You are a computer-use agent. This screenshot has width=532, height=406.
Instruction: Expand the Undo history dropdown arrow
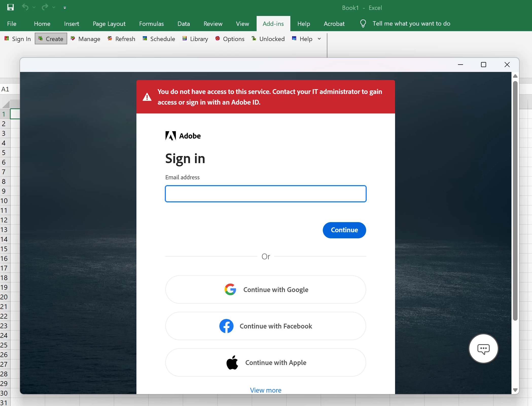coord(34,8)
